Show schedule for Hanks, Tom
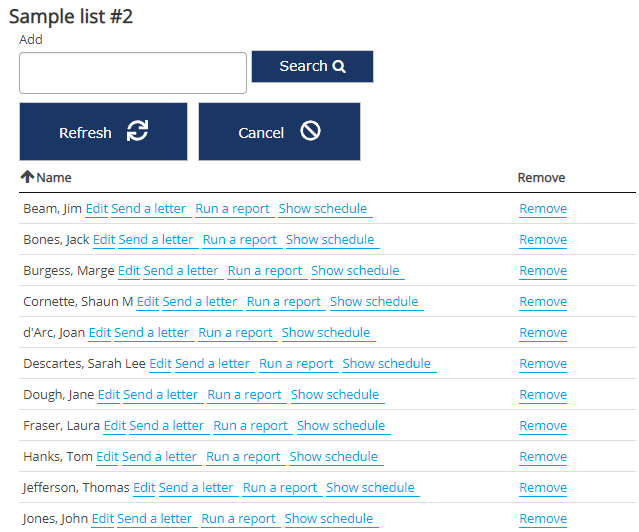The width and height of the screenshot is (639, 532). point(334,457)
